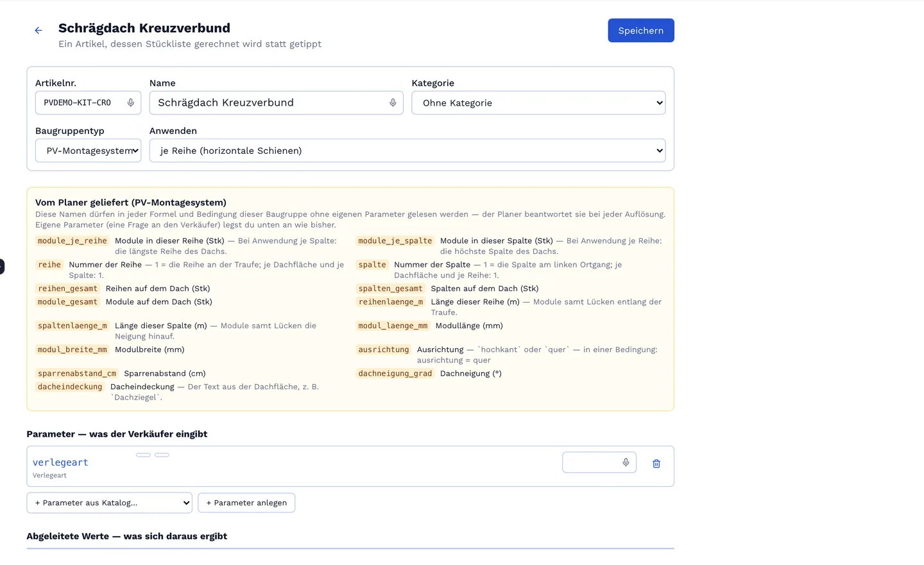The height and width of the screenshot is (565, 924).
Task: Delete the verlegeart parameter with the trash icon
Action: tap(656, 464)
